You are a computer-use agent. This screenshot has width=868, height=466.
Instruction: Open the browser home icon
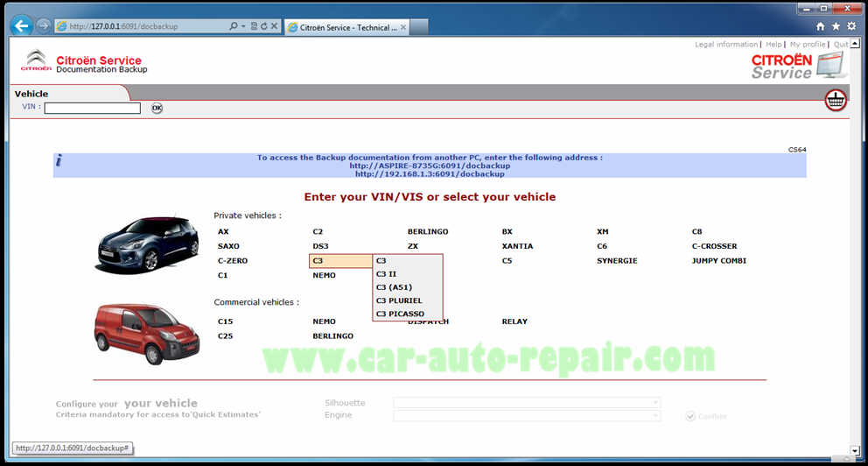[x=821, y=26]
